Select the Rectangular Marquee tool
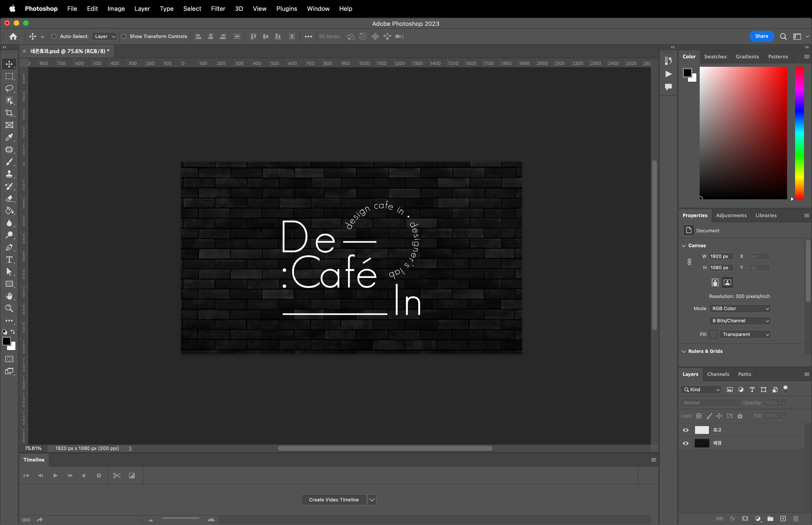812x525 pixels. pos(9,76)
